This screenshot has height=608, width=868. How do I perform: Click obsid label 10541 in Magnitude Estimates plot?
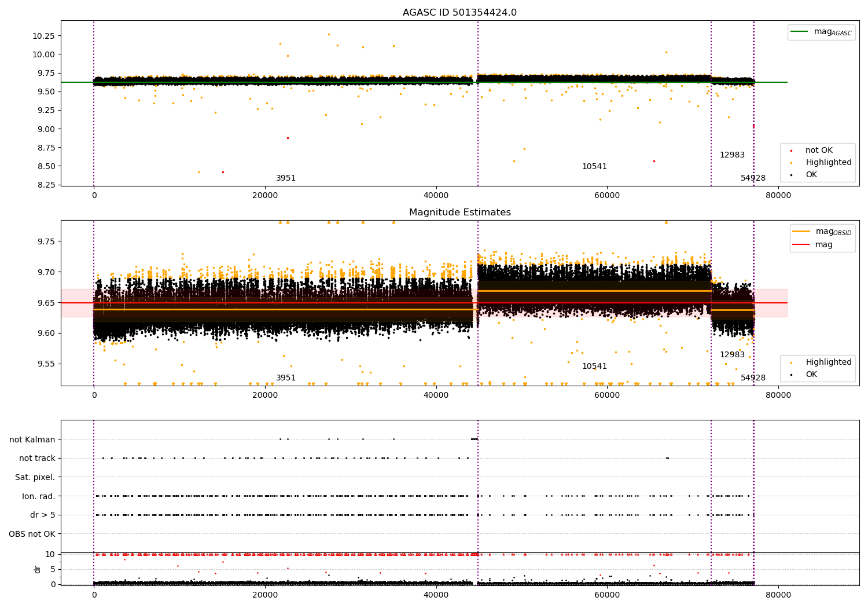tap(594, 367)
